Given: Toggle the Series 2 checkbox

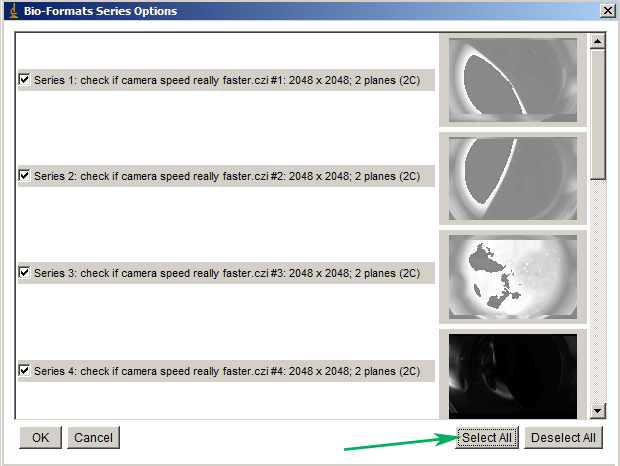Looking at the screenshot, I should (x=25, y=176).
